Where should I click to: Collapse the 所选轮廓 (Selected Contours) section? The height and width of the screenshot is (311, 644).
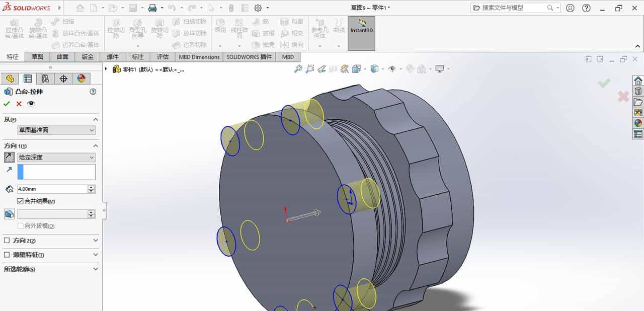[x=96, y=269]
